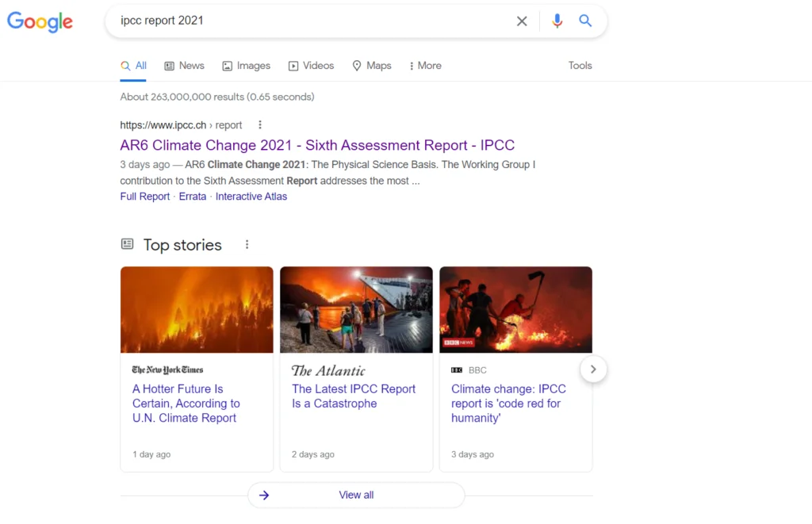
Task: Clear the search box with X icon
Action: coord(522,21)
